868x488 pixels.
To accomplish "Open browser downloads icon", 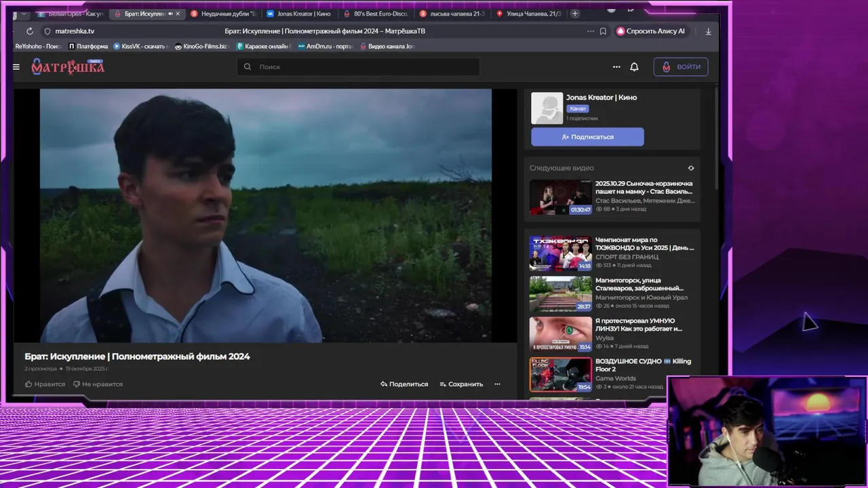I will click(x=709, y=31).
